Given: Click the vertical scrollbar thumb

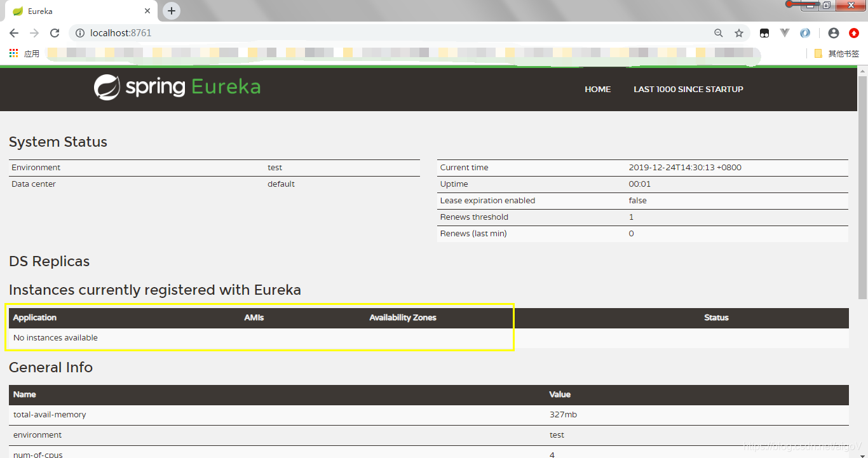Looking at the screenshot, I should tap(862, 187).
